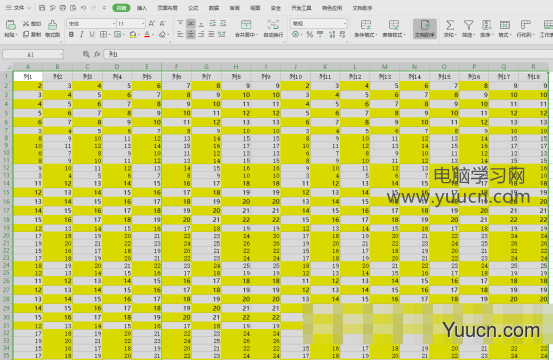The image size is (553, 360).
Task: Toggle underline formatting
Action: (92, 35)
